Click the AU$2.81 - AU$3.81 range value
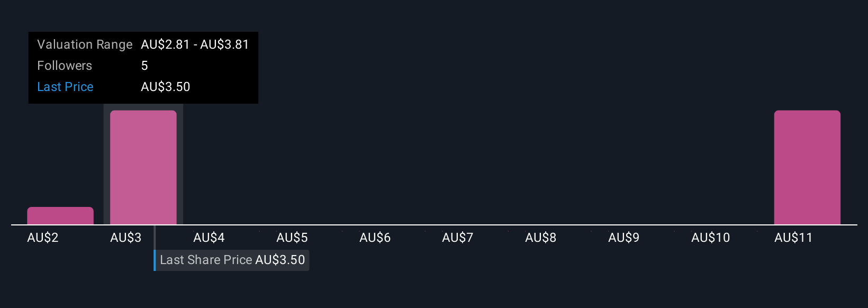This screenshot has height=308, width=868. pyautogui.click(x=195, y=44)
